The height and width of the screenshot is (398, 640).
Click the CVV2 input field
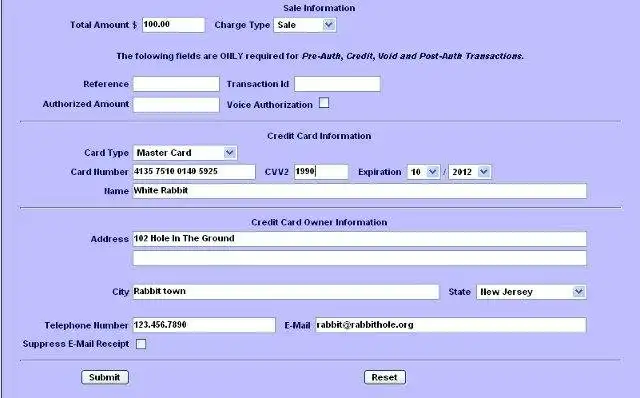pos(321,172)
